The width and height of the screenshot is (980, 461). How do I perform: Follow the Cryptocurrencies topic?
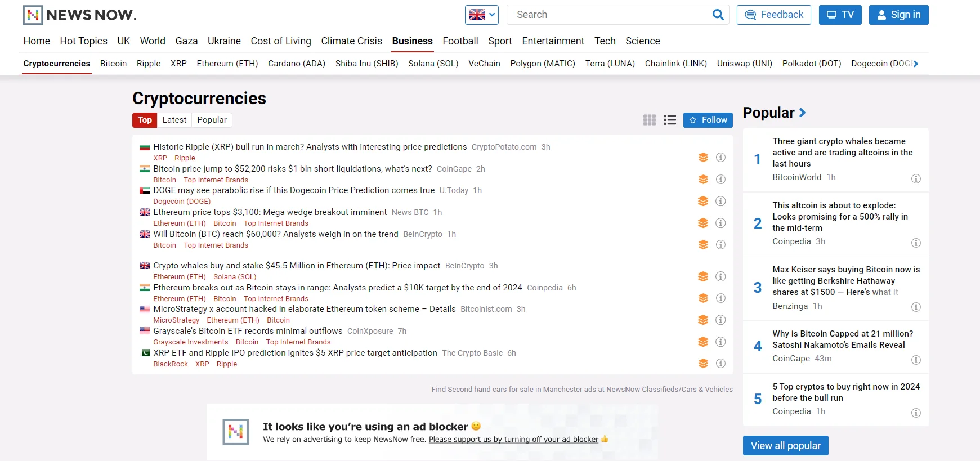pyautogui.click(x=708, y=120)
